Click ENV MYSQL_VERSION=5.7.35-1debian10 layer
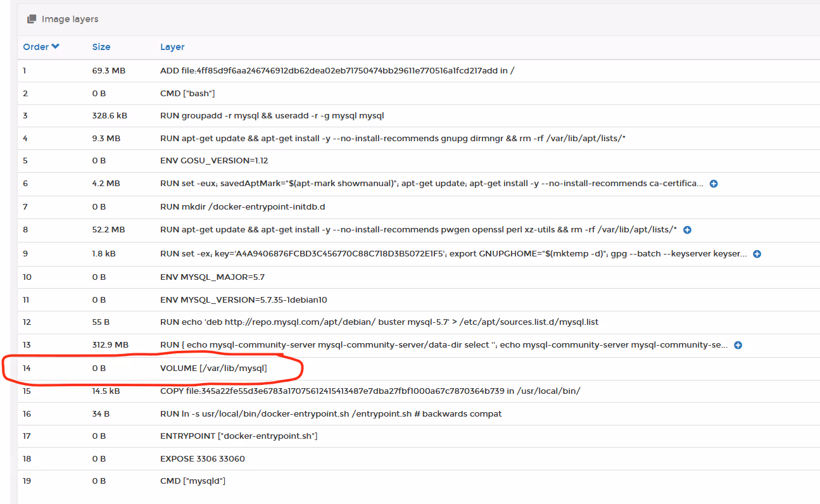Viewport: 820px width, 504px height. click(x=244, y=299)
